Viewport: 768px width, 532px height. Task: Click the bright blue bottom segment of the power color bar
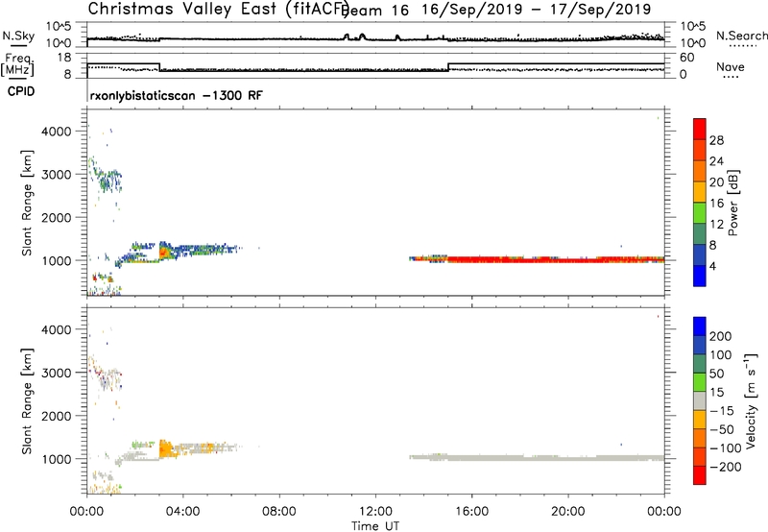point(700,276)
